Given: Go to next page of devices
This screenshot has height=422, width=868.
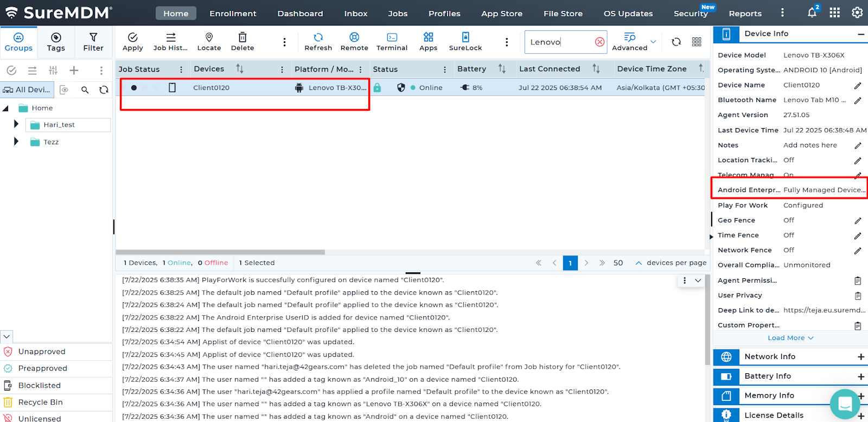Looking at the screenshot, I should click(x=586, y=263).
